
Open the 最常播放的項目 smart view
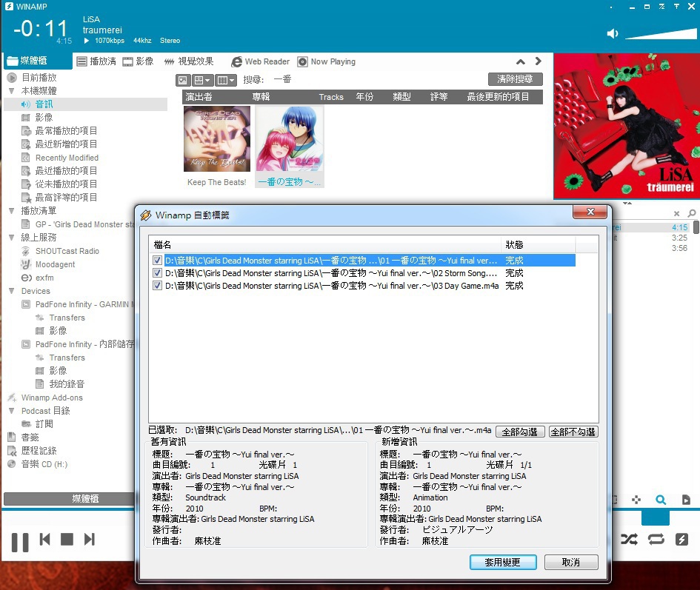66,131
